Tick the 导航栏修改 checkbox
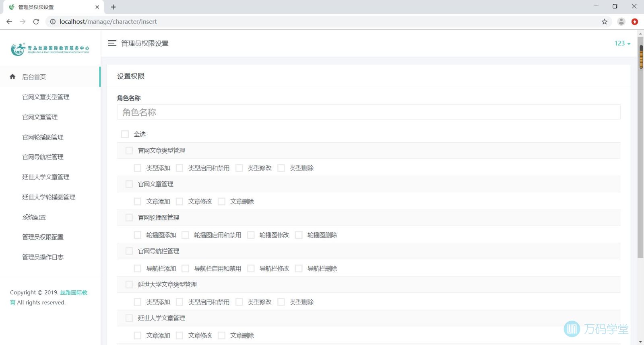644x345 pixels. [251, 269]
